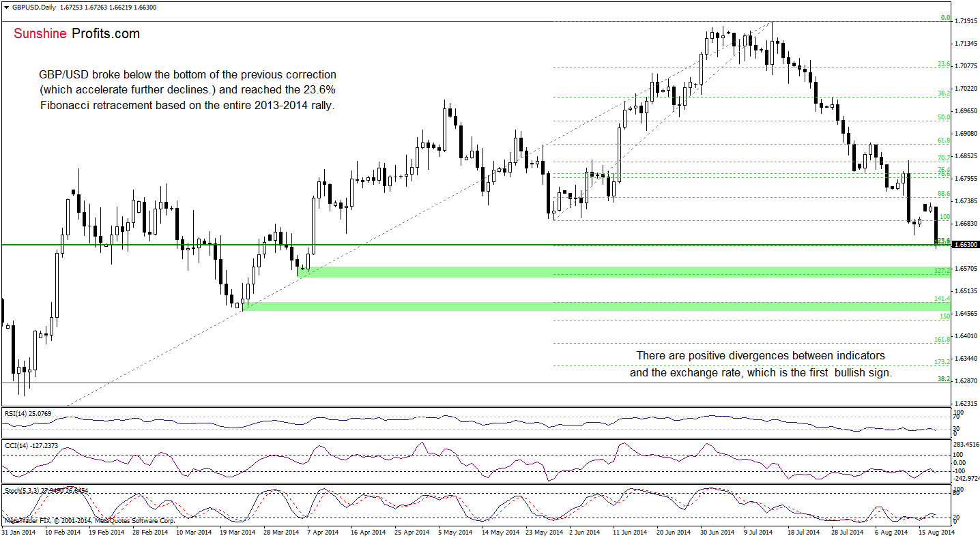Click the 1.65705 price axis value
980x538 pixels.
967,269
